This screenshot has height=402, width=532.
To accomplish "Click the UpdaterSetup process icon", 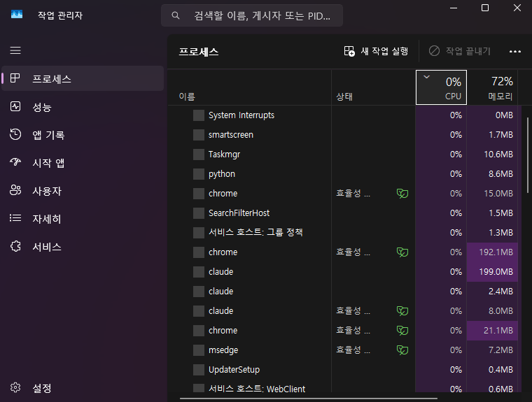I will (199, 370).
